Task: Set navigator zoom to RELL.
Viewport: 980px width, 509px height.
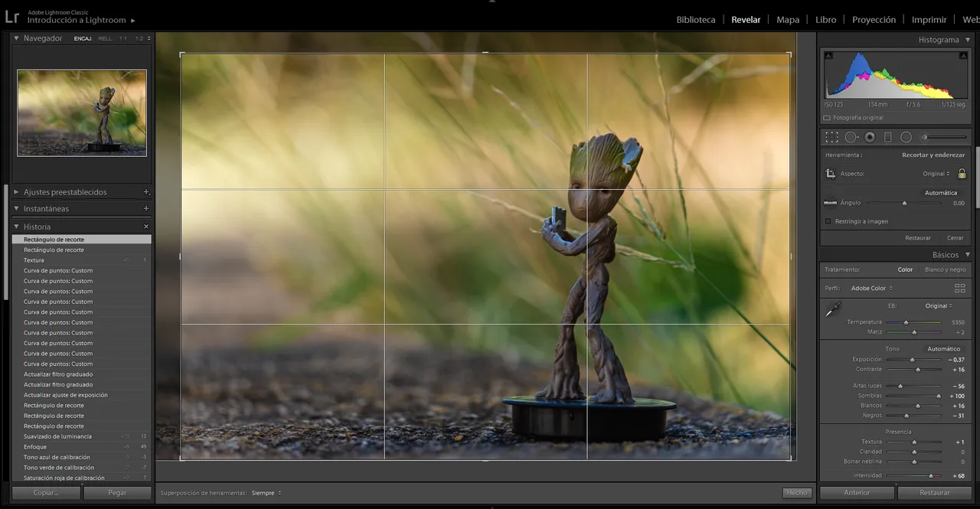Action: coord(105,38)
